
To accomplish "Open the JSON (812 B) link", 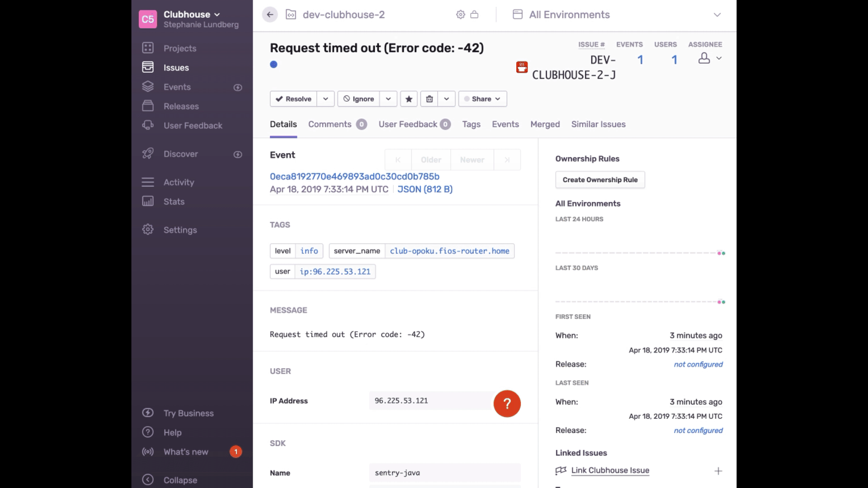I will (425, 189).
